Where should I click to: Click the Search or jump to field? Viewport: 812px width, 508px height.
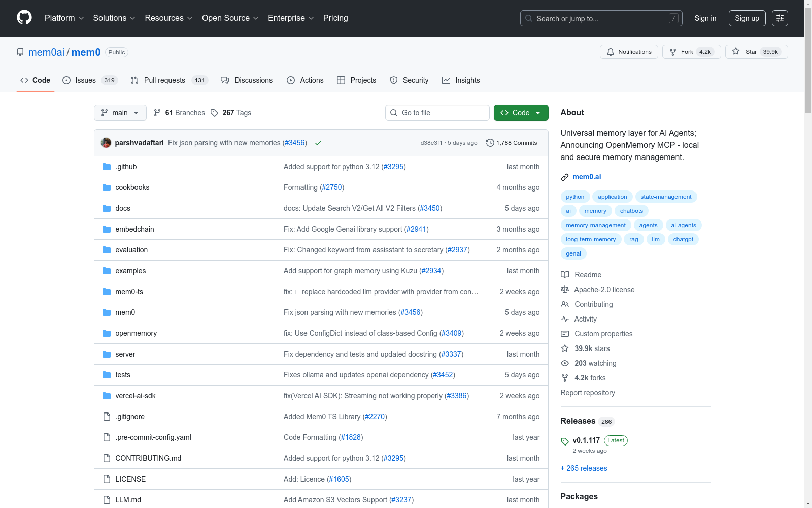(601, 18)
